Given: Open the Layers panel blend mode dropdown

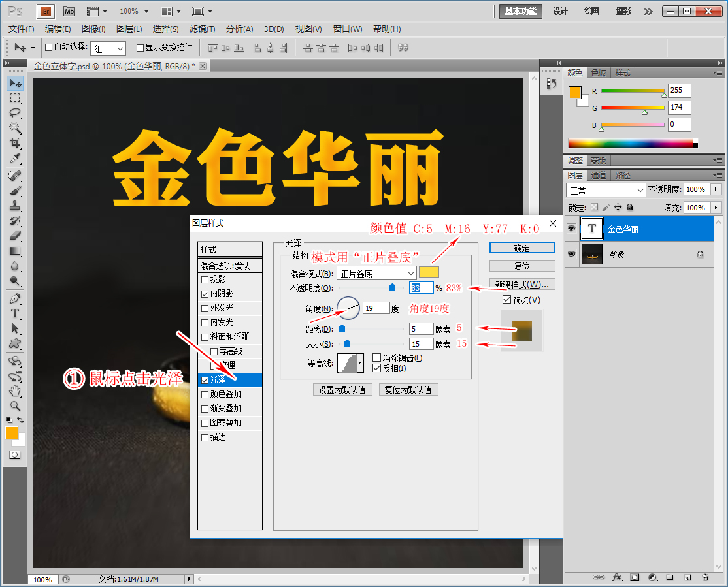Looking at the screenshot, I should 605,189.
